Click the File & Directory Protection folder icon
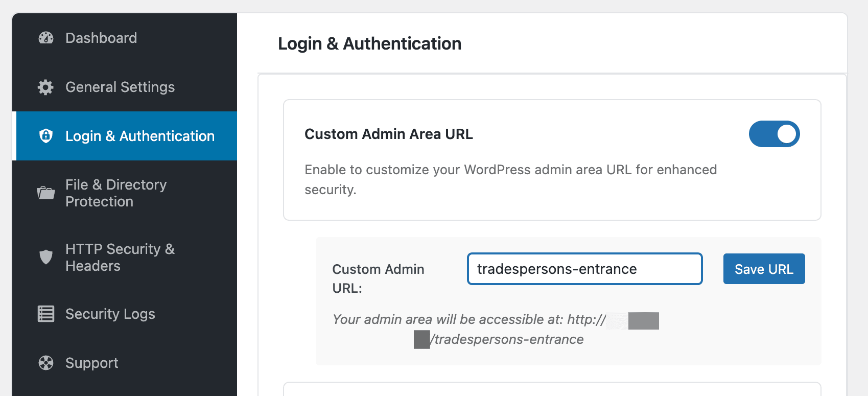Image resolution: width=868 pixels, height=396 pixels. 46,193
